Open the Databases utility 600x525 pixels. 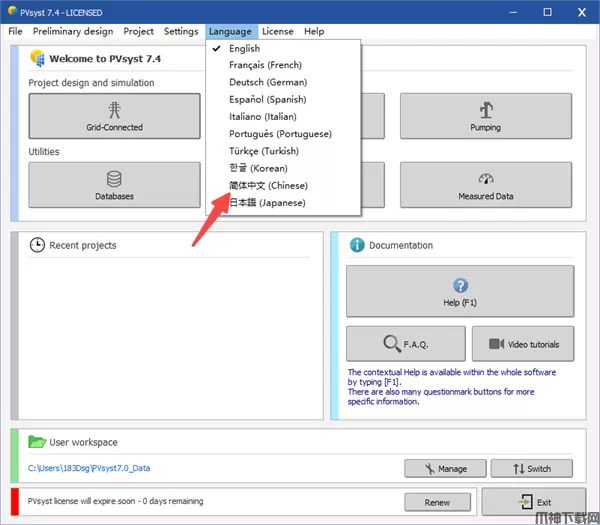pyautogui.click(x=114, y=185)
